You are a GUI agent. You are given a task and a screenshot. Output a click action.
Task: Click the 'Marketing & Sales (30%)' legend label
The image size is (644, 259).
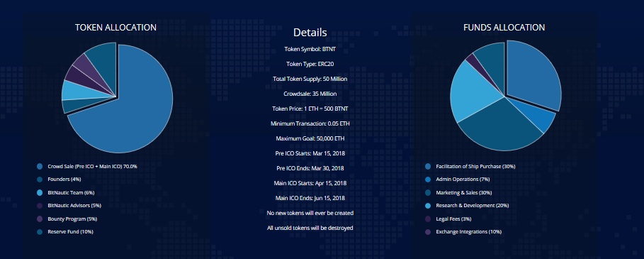(464, 192)
